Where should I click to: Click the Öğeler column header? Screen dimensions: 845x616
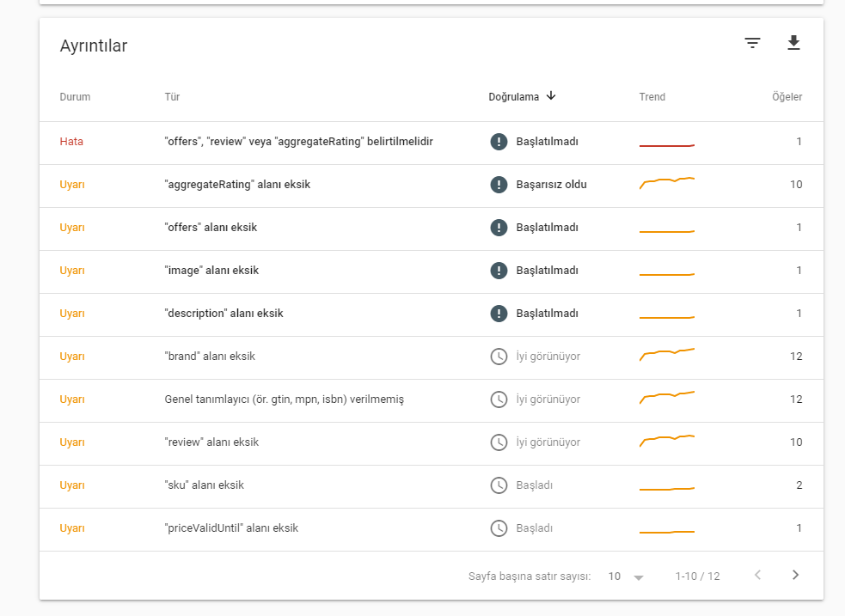click(787, 97)
